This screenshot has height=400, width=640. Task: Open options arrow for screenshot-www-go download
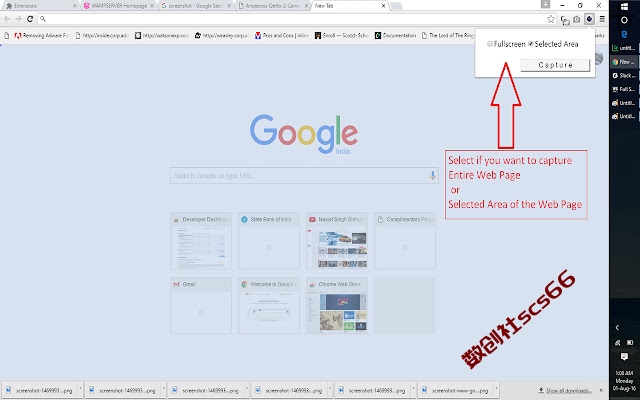[x=496, y=390]
